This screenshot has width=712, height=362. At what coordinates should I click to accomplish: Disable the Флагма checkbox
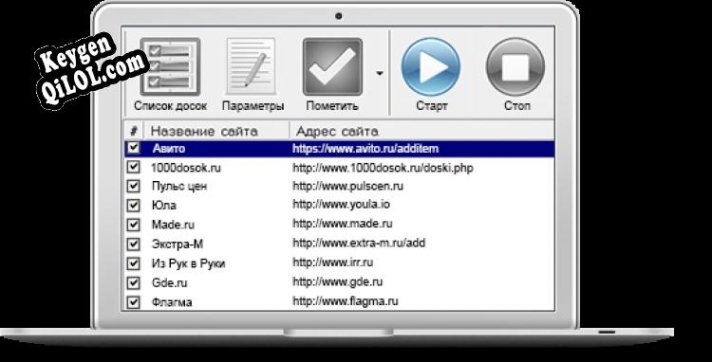pos(133,302)
